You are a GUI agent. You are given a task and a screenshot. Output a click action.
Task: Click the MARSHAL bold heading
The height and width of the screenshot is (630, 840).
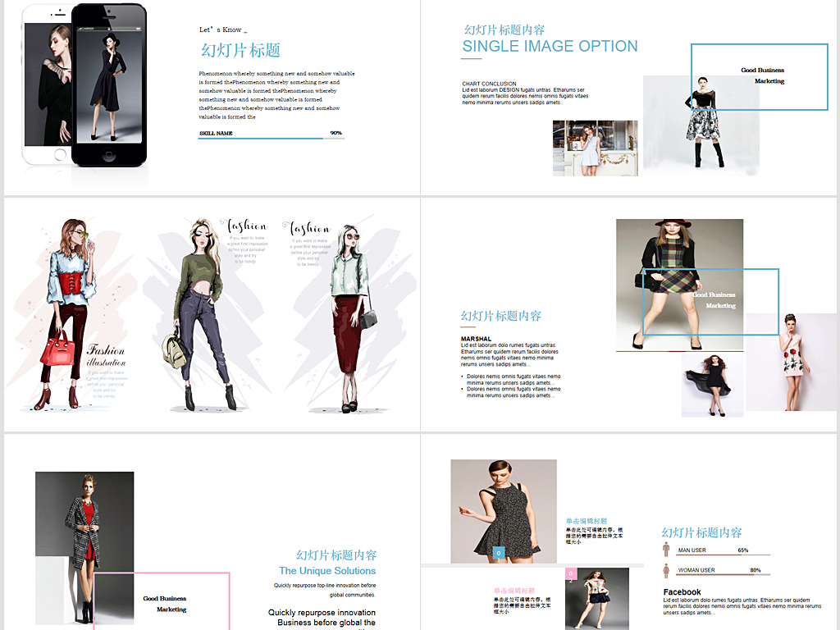click(x=477, y=339)
